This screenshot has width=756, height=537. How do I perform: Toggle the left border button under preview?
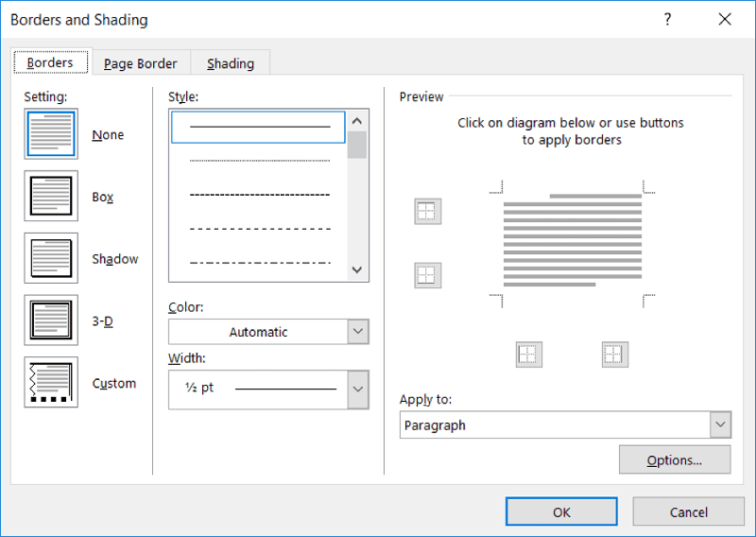click(x=528, y=355)
